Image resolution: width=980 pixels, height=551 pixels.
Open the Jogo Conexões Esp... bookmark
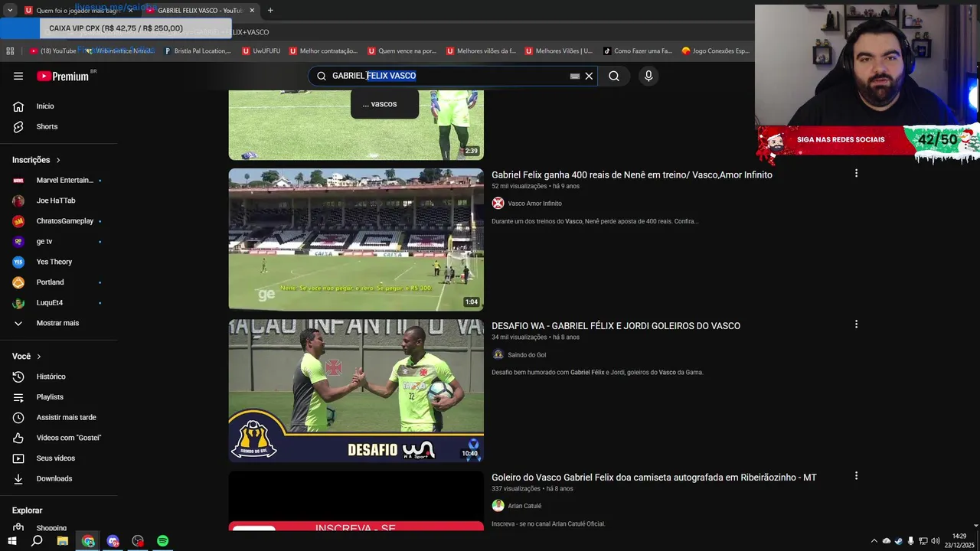click(716, 51)
